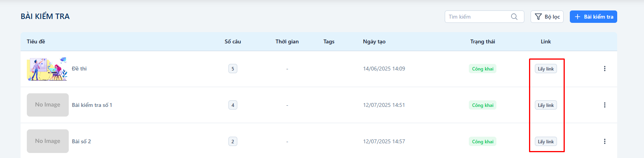
Task: Open the Bài kiểm tra số 1 title
Action: click(x=92, y=105)
